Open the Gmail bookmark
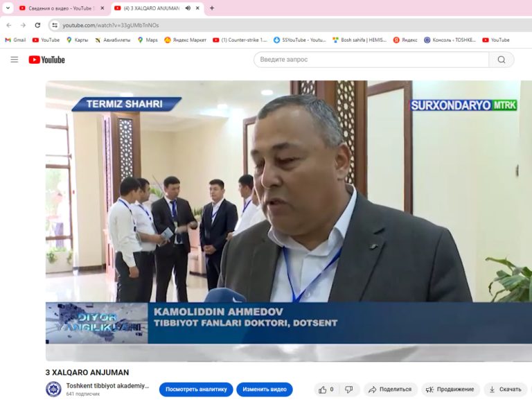This screenshot has width=532, height=402. [x=15, y=40]
